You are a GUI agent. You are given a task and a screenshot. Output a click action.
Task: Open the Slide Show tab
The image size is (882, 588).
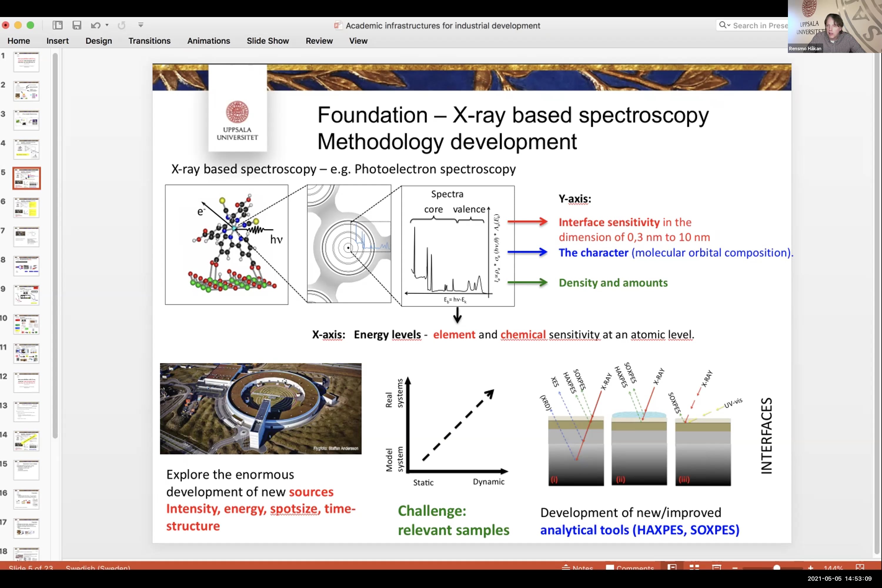pyautogui.click(x=268, y=41)
